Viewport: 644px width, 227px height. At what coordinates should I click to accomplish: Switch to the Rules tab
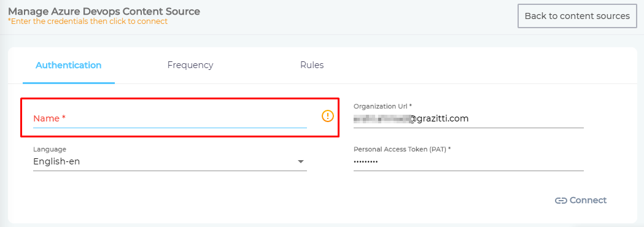(x=312, y=65)
